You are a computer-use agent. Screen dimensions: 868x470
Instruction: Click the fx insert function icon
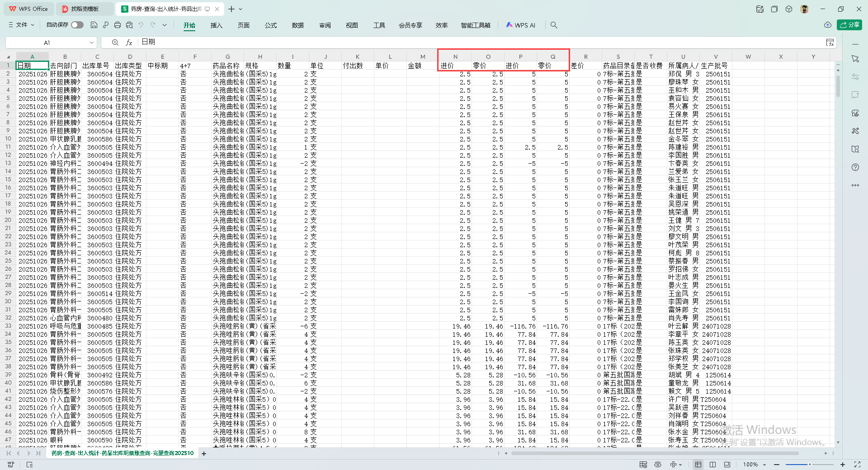tap(129, 42)
